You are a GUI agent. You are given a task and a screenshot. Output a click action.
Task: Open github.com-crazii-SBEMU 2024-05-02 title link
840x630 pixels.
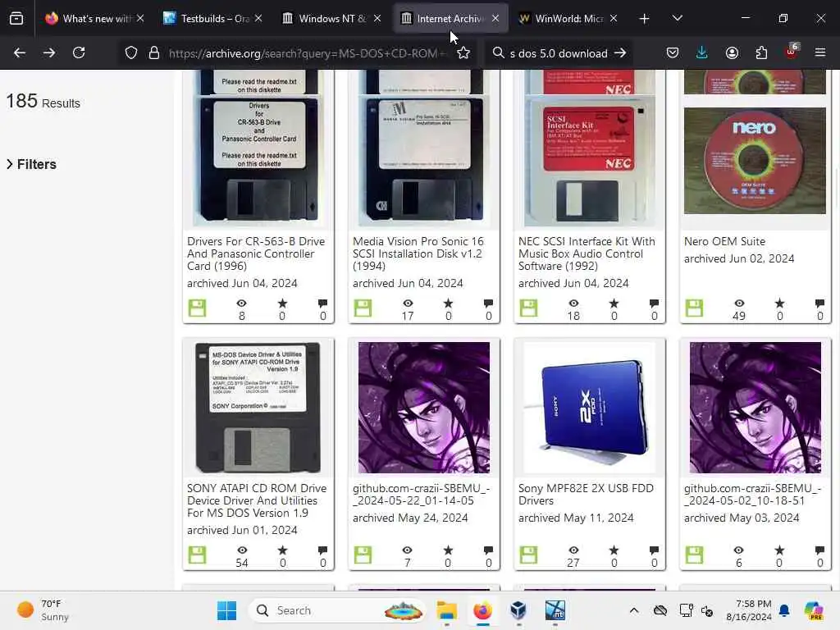(753, 495)
